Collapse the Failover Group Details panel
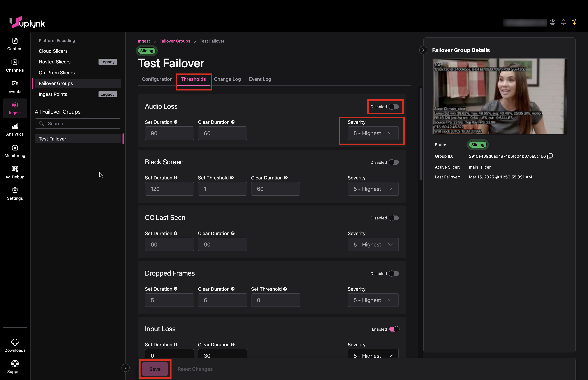Viewport: 588px width, 380px height. point(423,50)
